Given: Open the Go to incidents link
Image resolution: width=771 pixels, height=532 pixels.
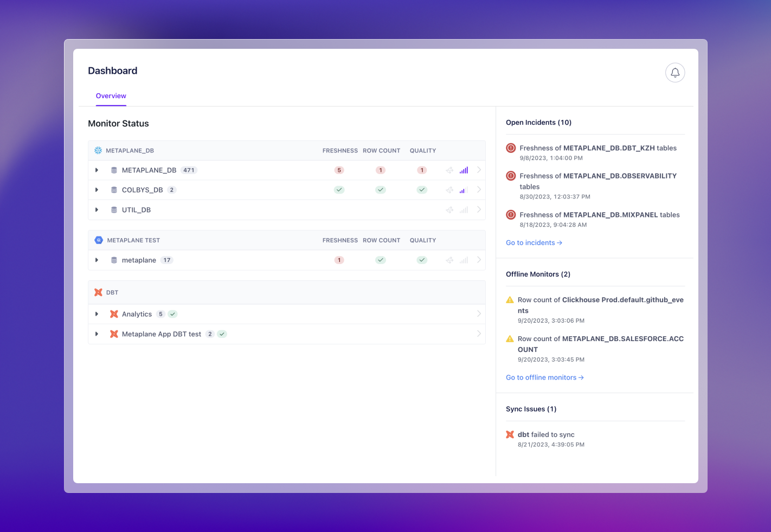Looking at the screenshot, I should tap(534, 242).
